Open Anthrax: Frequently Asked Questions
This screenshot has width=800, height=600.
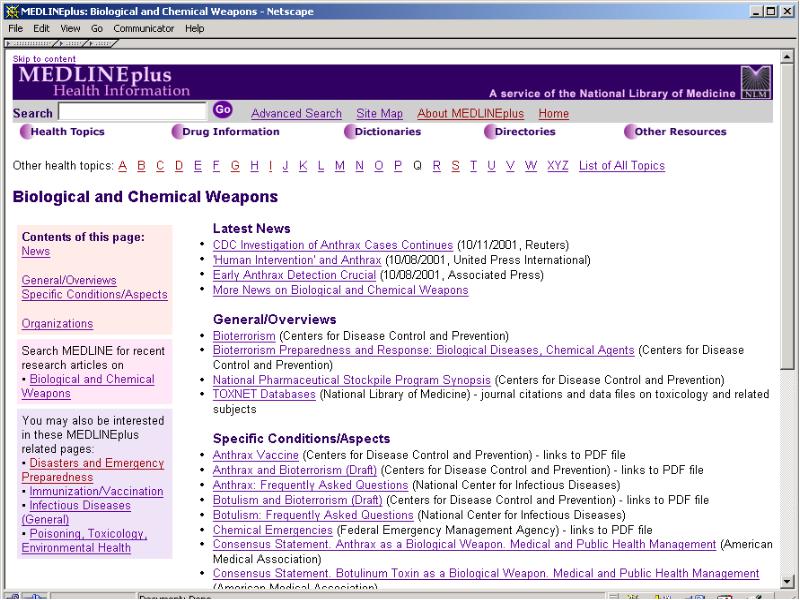tap(311, 485)
